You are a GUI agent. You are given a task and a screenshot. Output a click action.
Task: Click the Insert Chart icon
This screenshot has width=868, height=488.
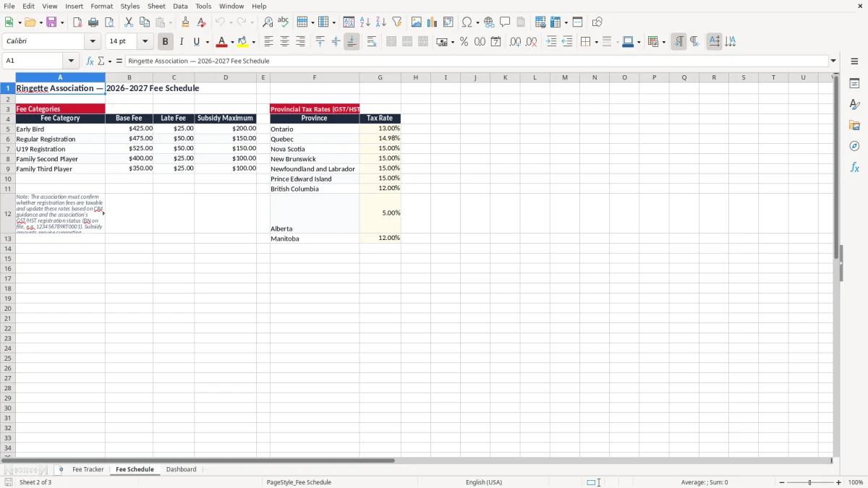[x=432, y=22]
